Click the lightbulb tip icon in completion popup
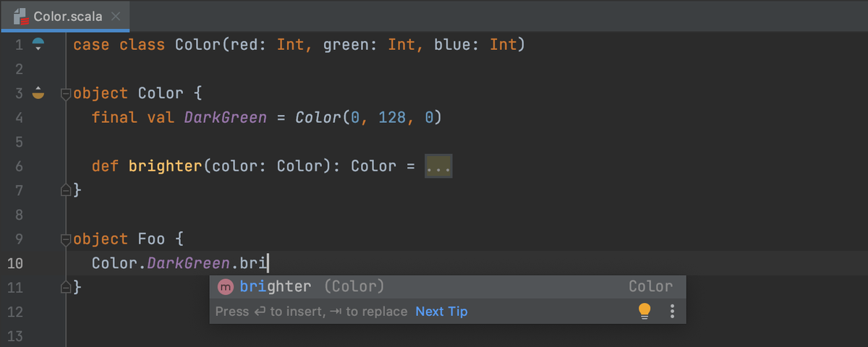Screen dimensions: 868x347 644,311
